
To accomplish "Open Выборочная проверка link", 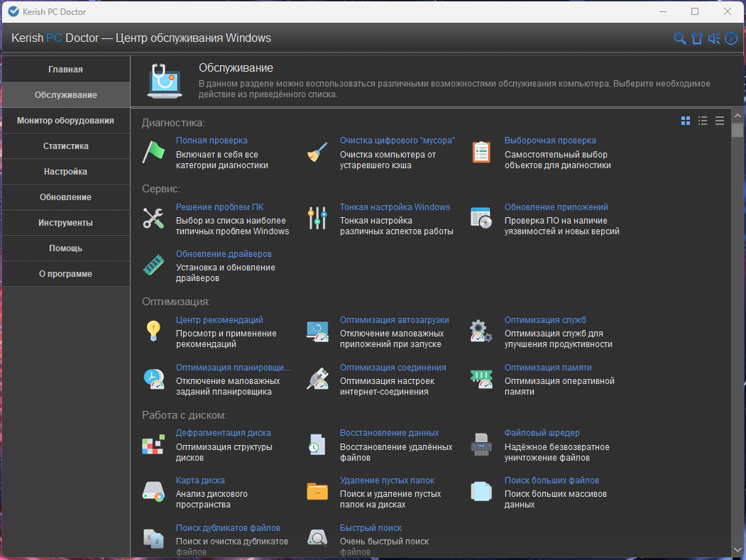I will 550,141.
